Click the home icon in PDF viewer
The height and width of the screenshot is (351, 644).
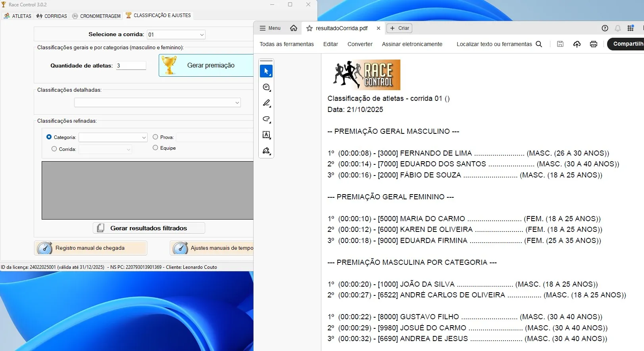tap(294, 28)
